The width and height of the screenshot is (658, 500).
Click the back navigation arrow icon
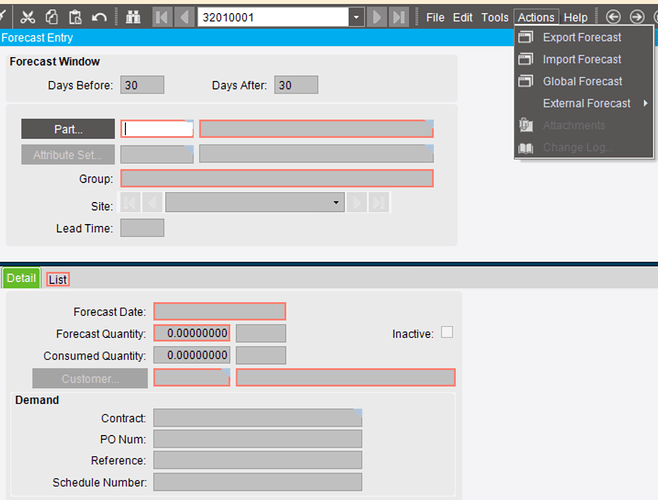click(x=613, y=17)
